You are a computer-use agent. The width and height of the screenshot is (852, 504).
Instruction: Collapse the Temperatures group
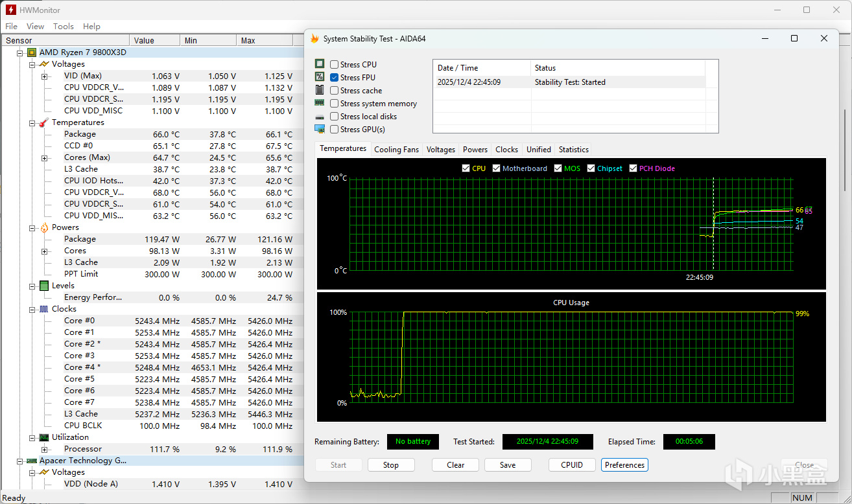point(32,122)
